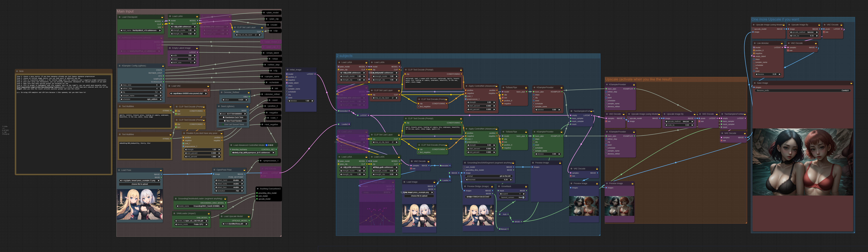Viewport: 868px width, 252px height.
Task: Collapse the Load VAE node using its dot
Action: (x=169, y=86)
